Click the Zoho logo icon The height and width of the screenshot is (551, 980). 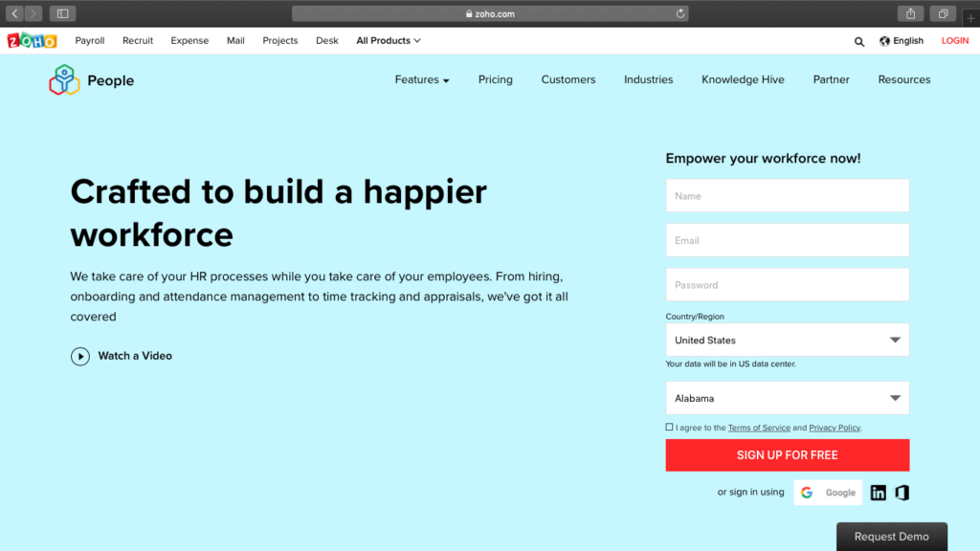coord(32,41)
